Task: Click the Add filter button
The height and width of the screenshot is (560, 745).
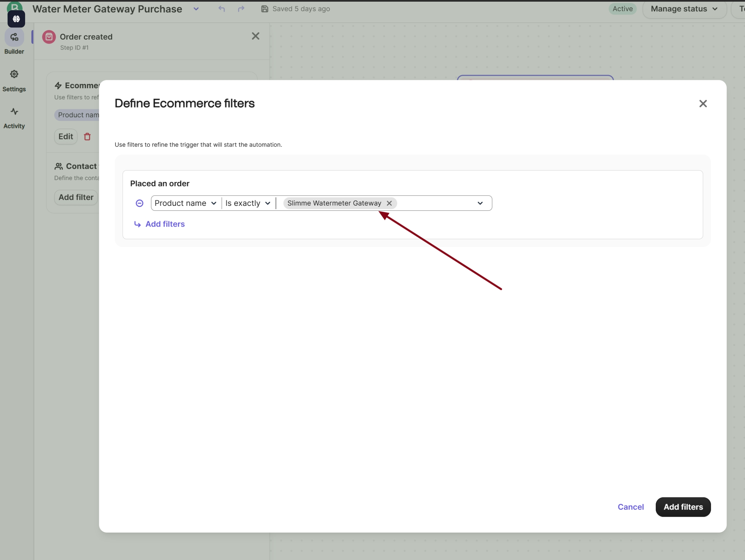Action: click(x=76, y=197)
